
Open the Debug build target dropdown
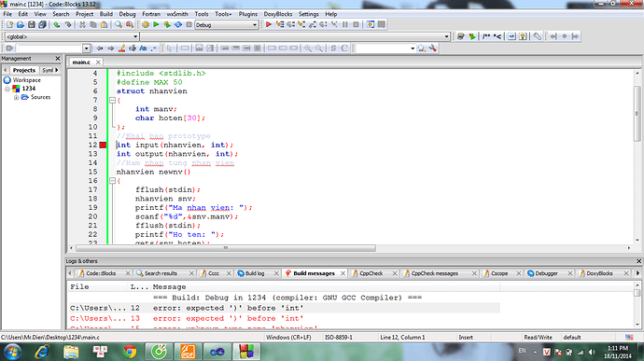tap(226, 25)
